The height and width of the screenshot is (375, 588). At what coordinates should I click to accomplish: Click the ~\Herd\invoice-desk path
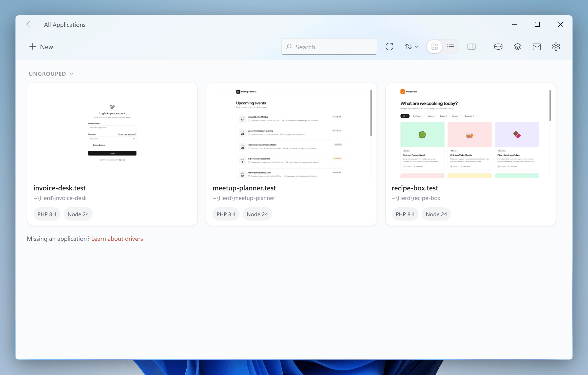click(60, 198)
